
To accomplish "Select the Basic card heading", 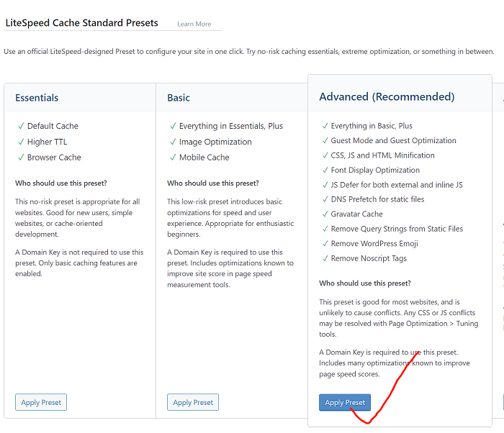I will pos(179,98).
